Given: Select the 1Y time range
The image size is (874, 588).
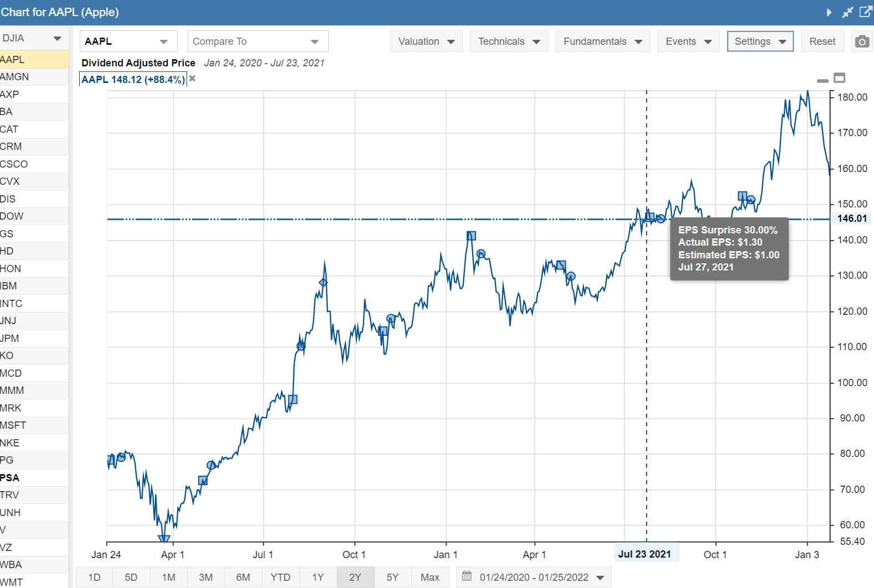Looking at the screenshot, I should 318,577.
